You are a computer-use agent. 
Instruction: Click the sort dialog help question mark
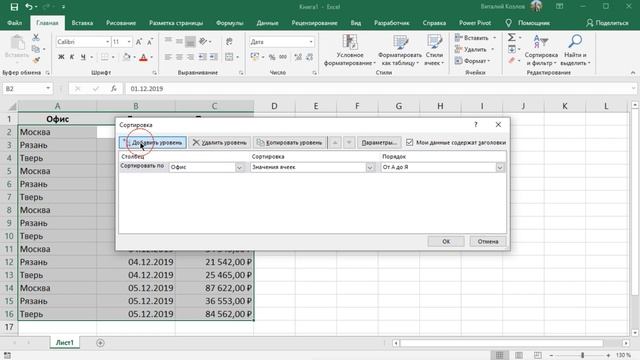(476, 124)
